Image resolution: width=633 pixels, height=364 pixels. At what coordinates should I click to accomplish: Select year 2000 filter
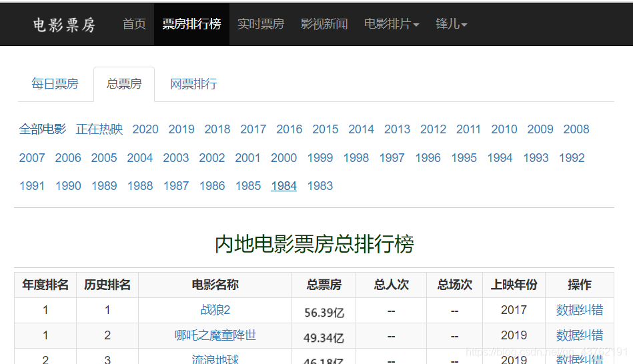(283, 158)
